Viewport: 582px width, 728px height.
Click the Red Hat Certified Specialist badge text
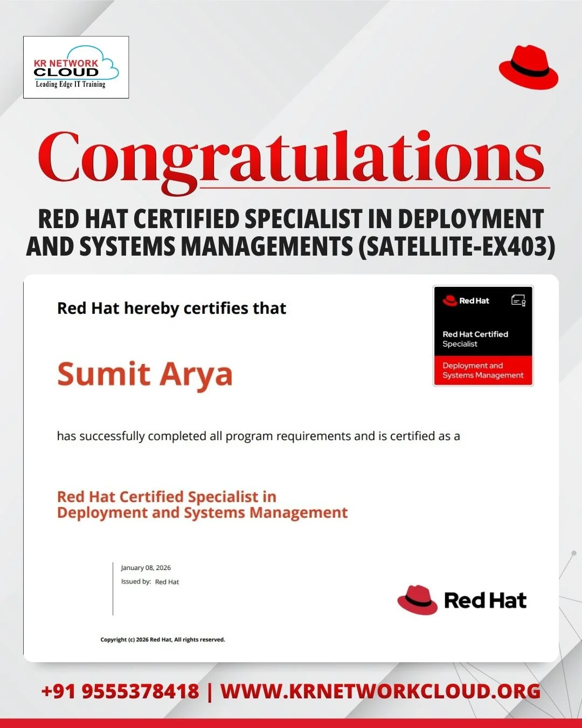pyautogui.click(x=475, y=339)
